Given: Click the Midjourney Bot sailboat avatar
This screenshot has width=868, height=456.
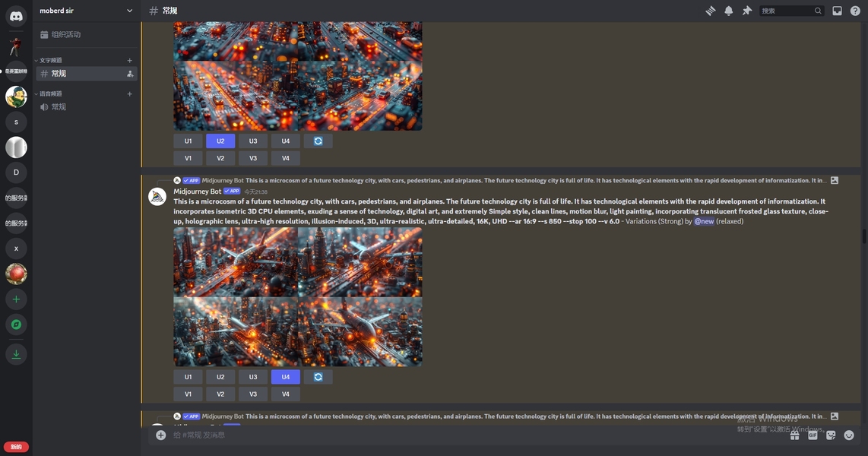Looking at the screenshot, I should point(157,196).
